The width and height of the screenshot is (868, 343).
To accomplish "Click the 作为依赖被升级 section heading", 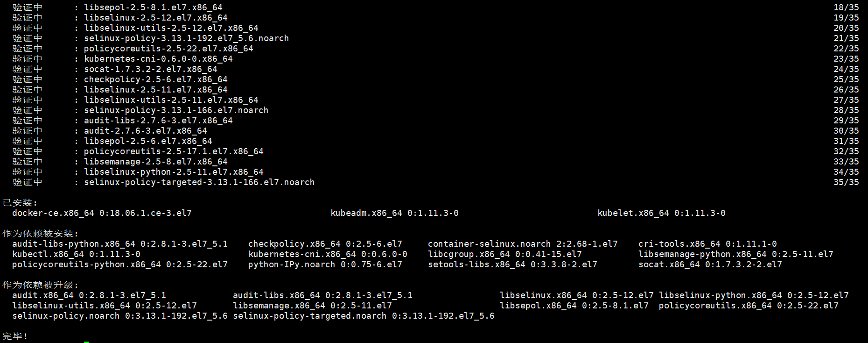I will 40,285.
